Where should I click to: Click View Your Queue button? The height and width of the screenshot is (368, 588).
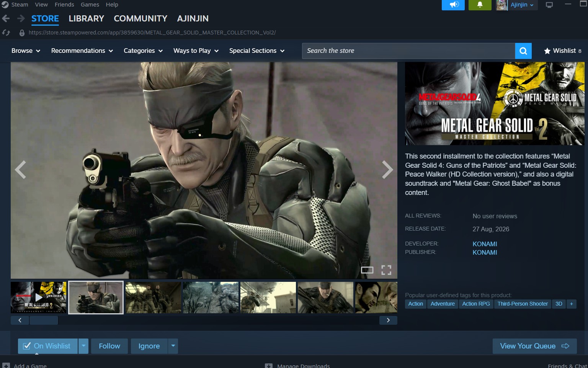click(x=535, y=346)
